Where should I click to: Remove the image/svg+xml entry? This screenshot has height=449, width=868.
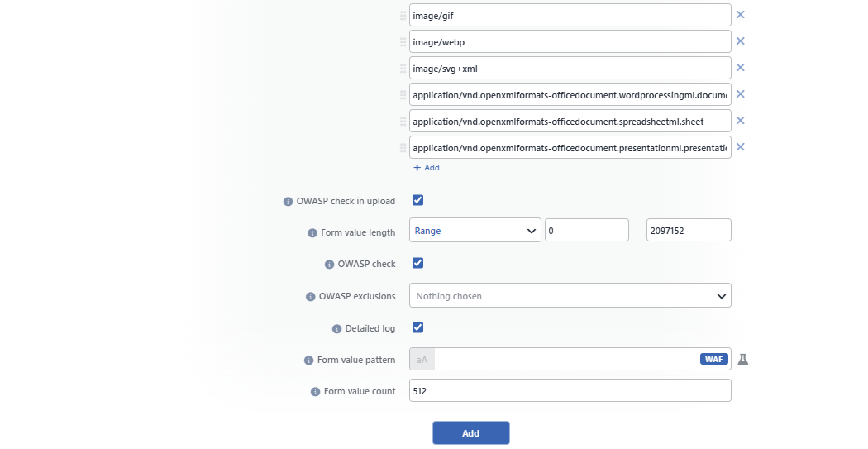(740, 68)
